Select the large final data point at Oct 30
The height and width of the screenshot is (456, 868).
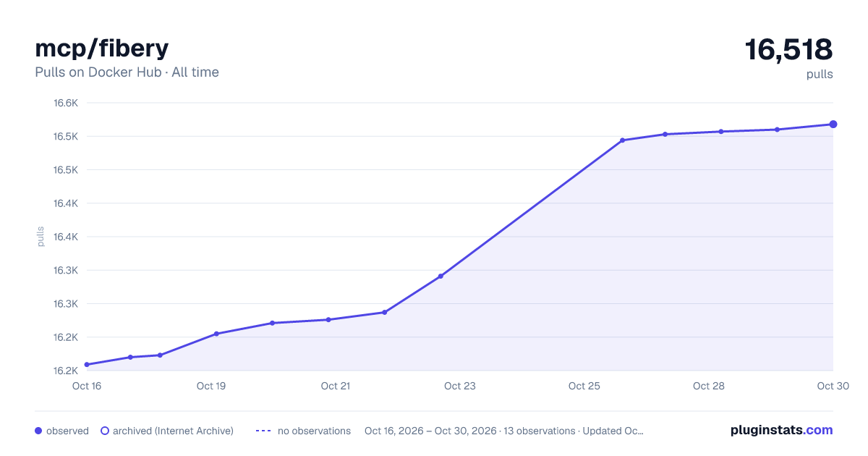pyautogui.click(x=833, y=124)
